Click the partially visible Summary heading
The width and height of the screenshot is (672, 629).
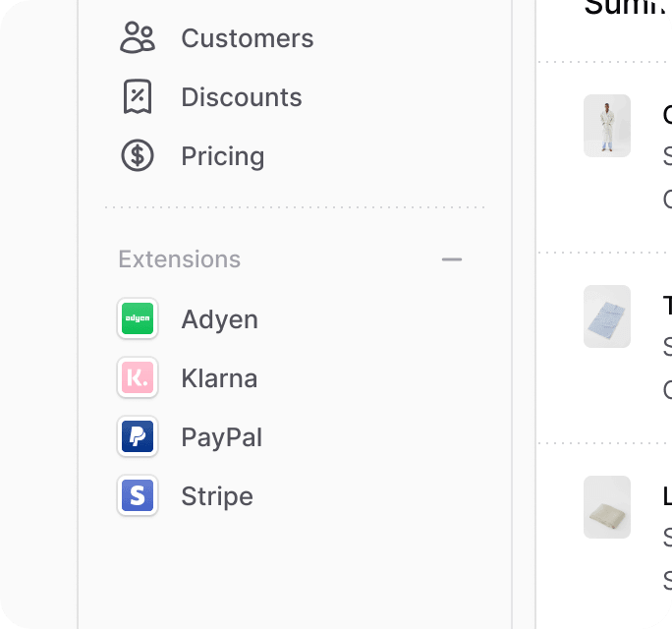coord(628,7)
